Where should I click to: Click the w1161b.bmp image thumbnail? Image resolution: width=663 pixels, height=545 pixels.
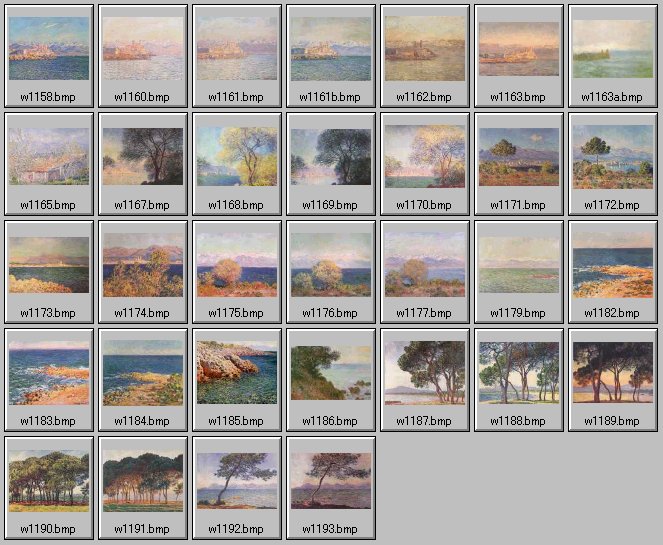tap(331, 52)
